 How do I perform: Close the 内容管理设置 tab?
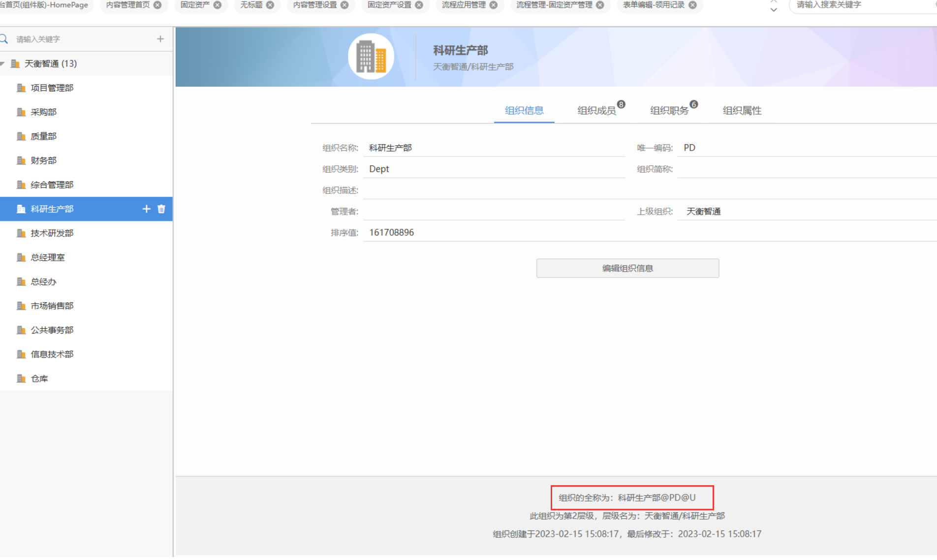pos(344,5)
